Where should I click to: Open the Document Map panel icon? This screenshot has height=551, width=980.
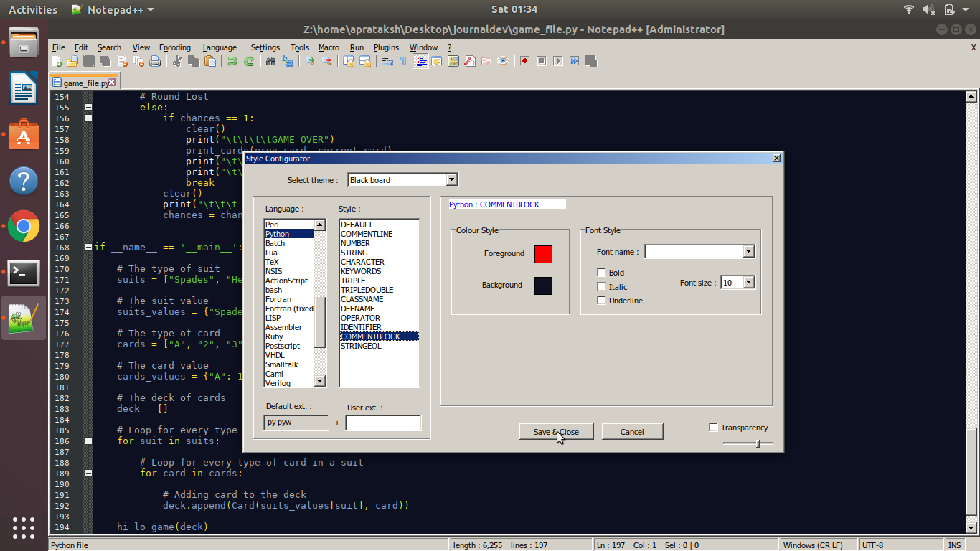tap(453, 61)
